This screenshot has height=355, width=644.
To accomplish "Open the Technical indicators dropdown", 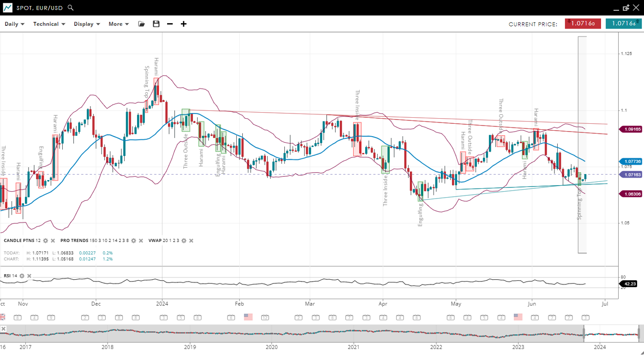I will pos(49,24).
